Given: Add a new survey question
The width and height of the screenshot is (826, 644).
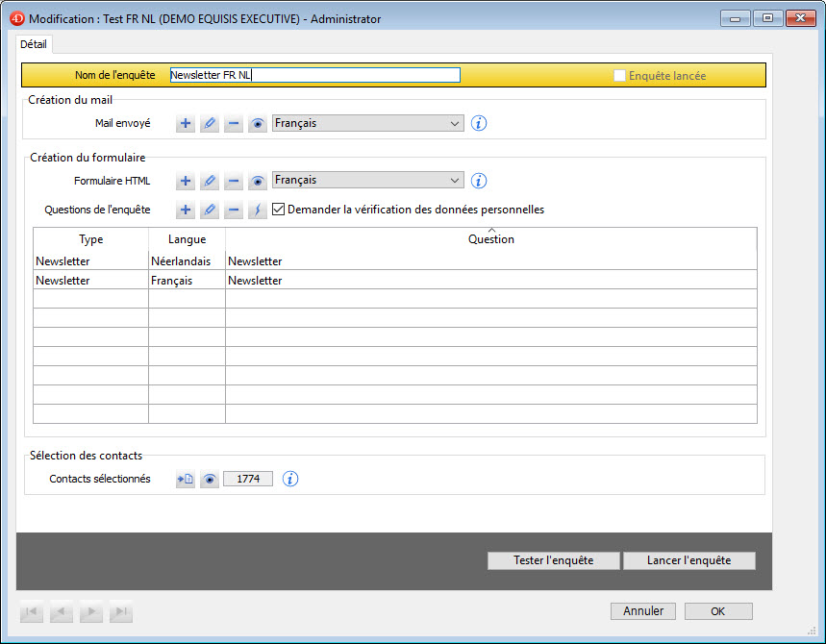Looking at the screenshot, I should [186, 210].
